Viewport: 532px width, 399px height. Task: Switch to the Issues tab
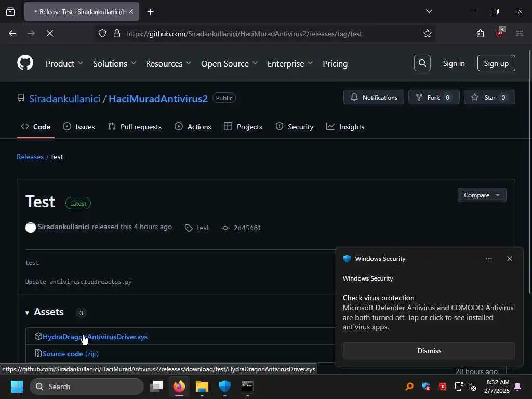pyautogui.click(x=79, y=127)
